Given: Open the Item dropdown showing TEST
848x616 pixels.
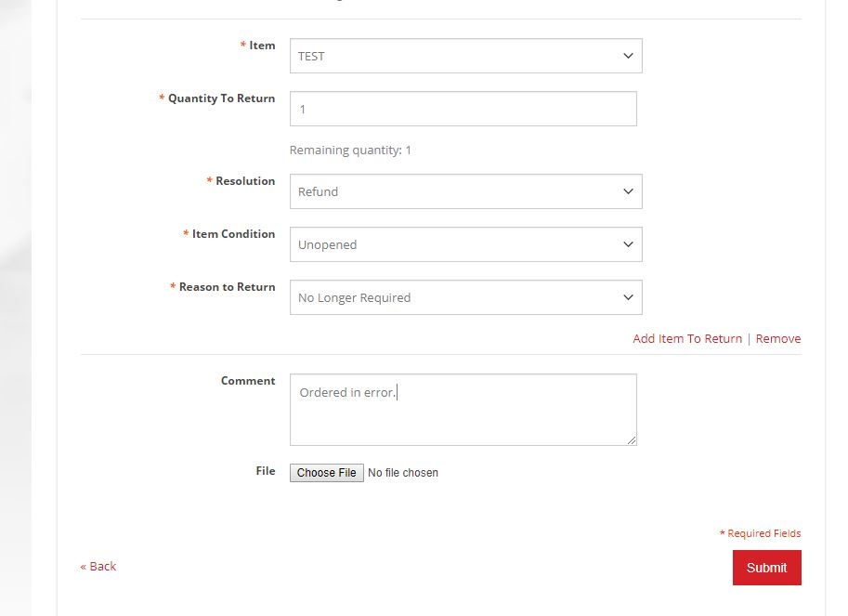Looking at the screenshot, I should coord(465,56).
